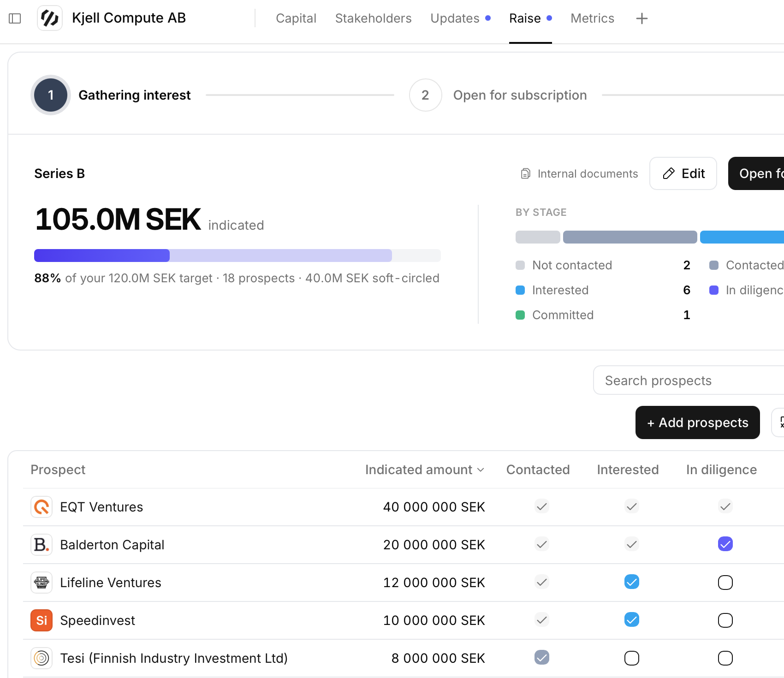Viewport: 784px width, 678px height.
Task: Click the Committed stage legend entry
Action: click(x=603, y=315)
